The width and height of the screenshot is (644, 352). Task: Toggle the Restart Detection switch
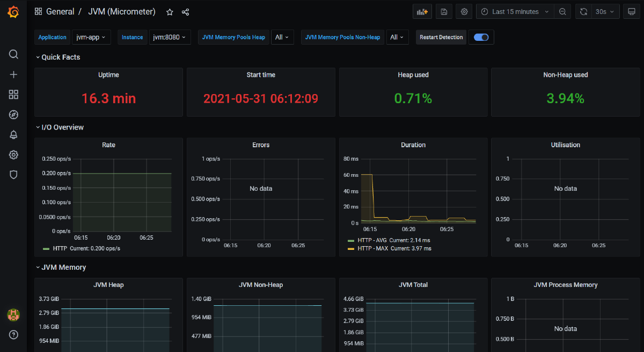click(x=481, y=37)
